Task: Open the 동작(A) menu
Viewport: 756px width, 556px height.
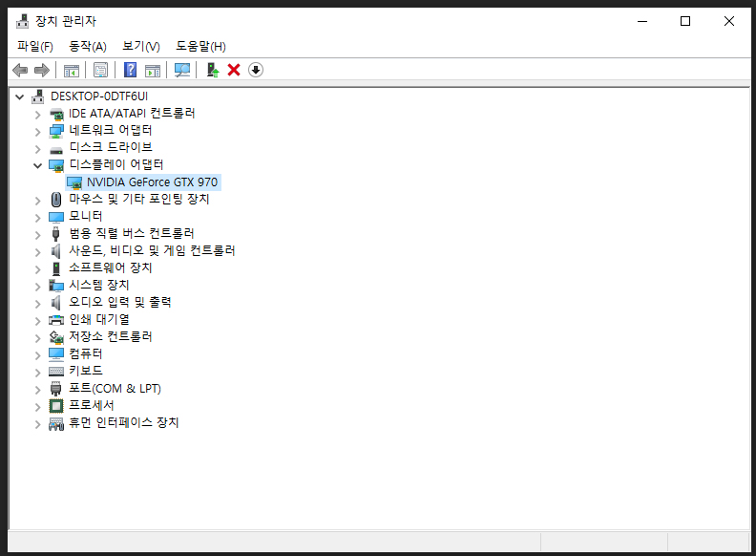Action: coord(87,46)
